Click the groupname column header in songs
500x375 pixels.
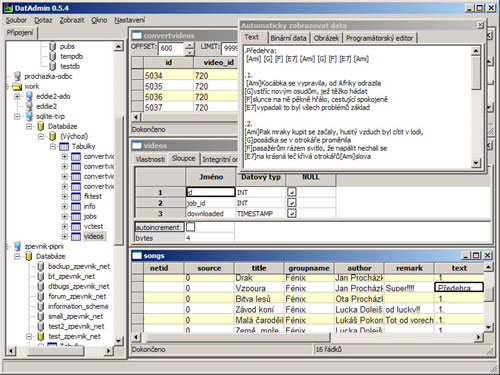309,268
